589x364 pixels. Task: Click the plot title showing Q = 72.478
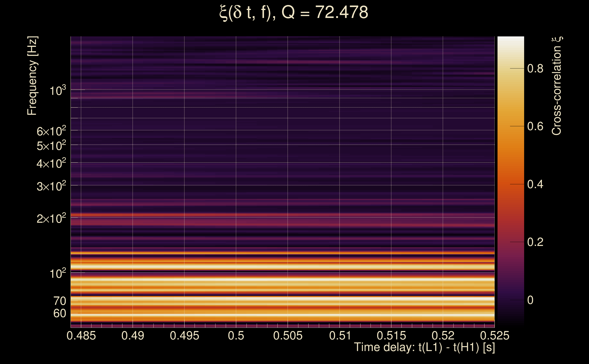click(294, 13)
